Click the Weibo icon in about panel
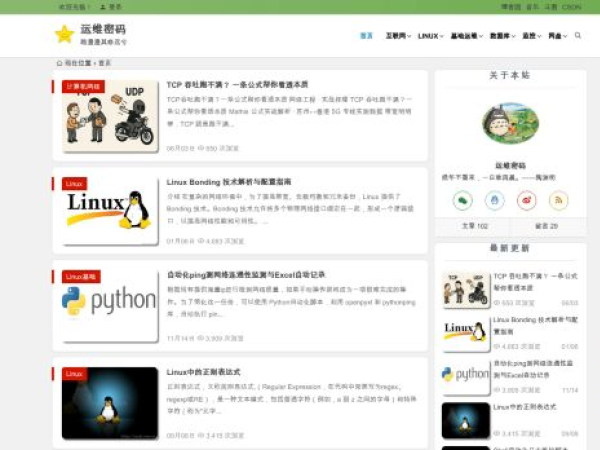600x450 pixels. [x=527, y=200]
